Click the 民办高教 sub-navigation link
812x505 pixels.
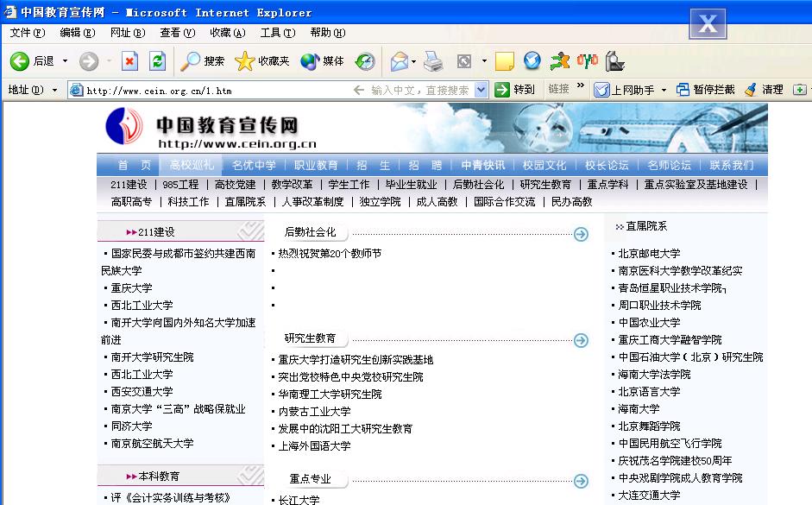tap(572, 201)
